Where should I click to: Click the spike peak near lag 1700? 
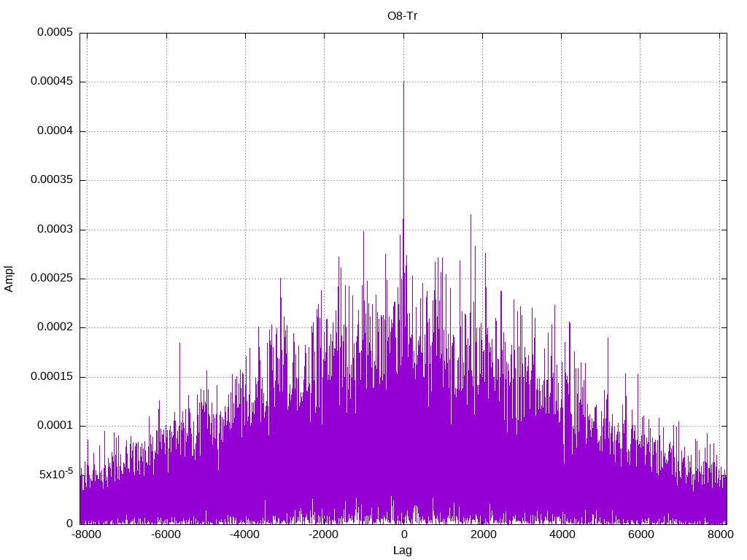pyautogui.click(x=471, y=215)
